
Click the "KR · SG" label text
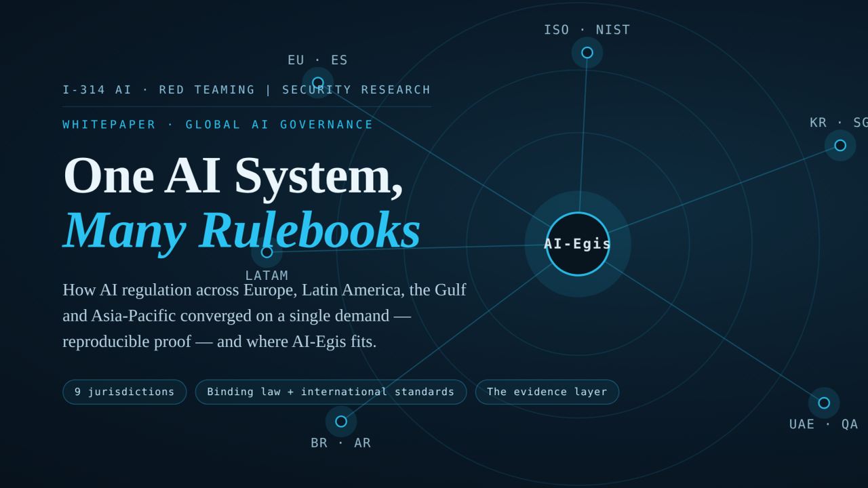tap(839, 123)
